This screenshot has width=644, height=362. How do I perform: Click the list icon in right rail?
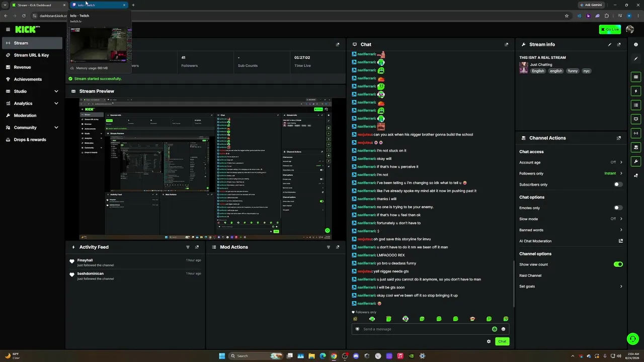click(636, 105)
